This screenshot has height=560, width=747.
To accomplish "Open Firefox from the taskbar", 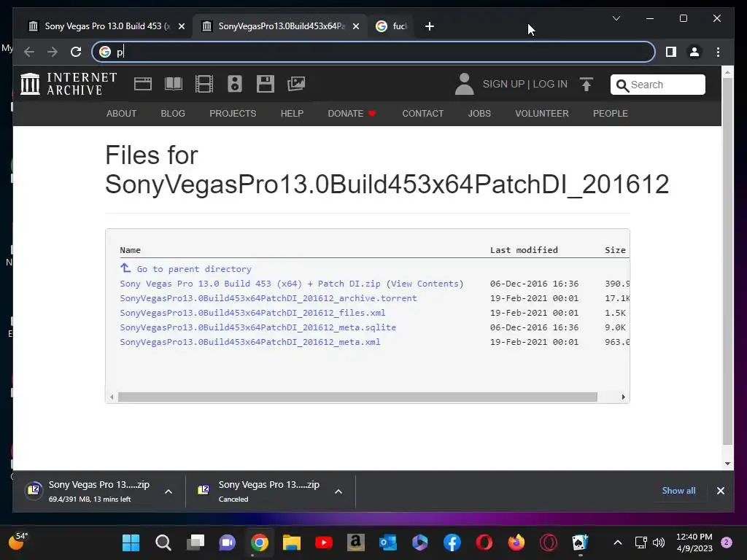I will tap(516, 542).
